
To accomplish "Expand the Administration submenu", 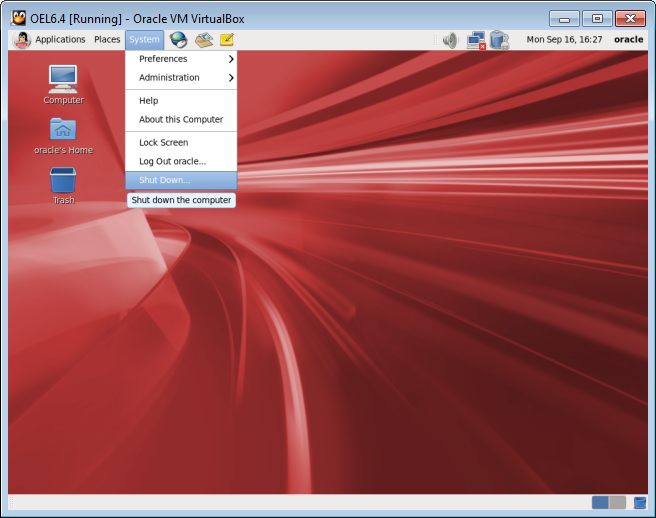I will pos(181,78).
